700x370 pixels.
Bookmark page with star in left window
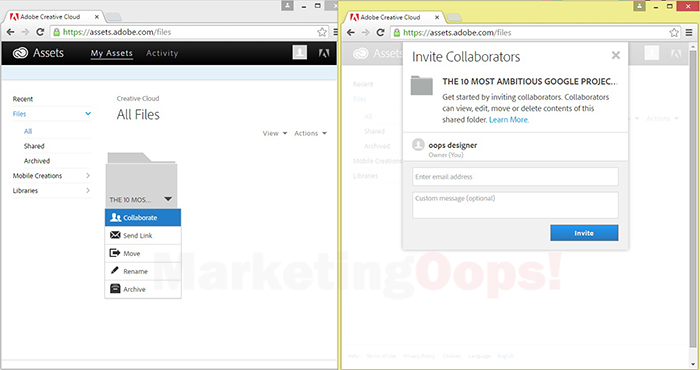click(322, 32)
